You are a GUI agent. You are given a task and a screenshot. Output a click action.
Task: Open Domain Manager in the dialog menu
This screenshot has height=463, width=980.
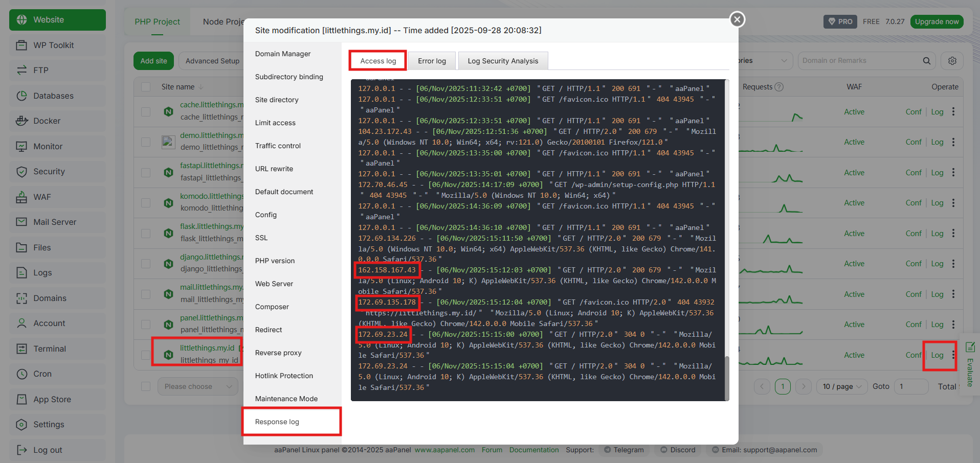point(283,54)
